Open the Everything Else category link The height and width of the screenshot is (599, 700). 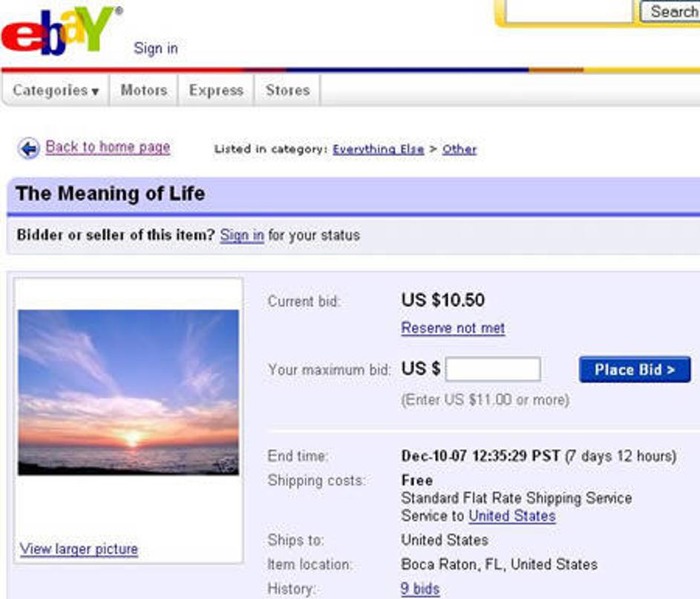(379, 149)
